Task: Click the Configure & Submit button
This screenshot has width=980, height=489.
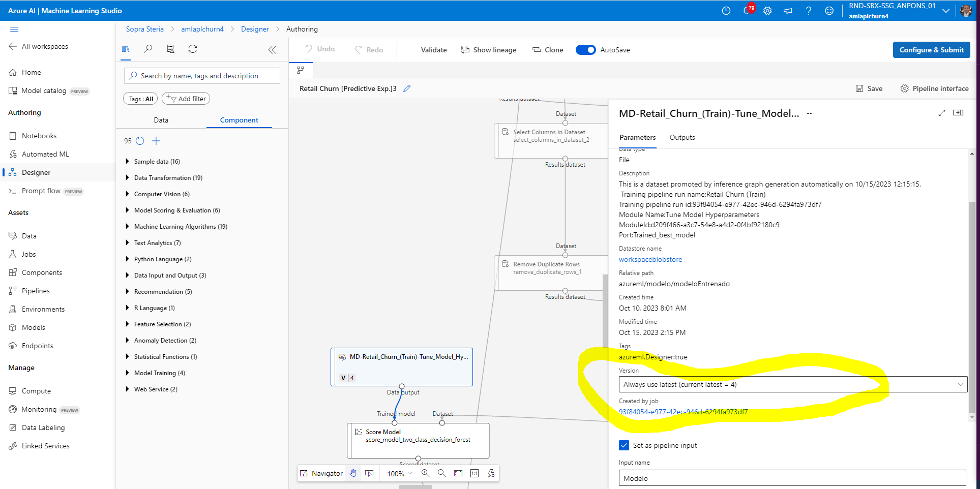Action: (931, 49)
